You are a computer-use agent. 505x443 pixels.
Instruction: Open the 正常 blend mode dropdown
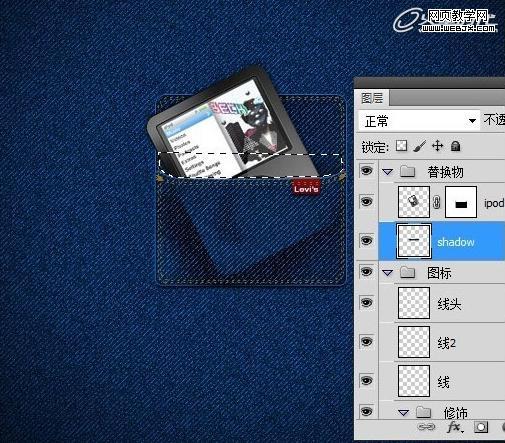pos(419,121)
